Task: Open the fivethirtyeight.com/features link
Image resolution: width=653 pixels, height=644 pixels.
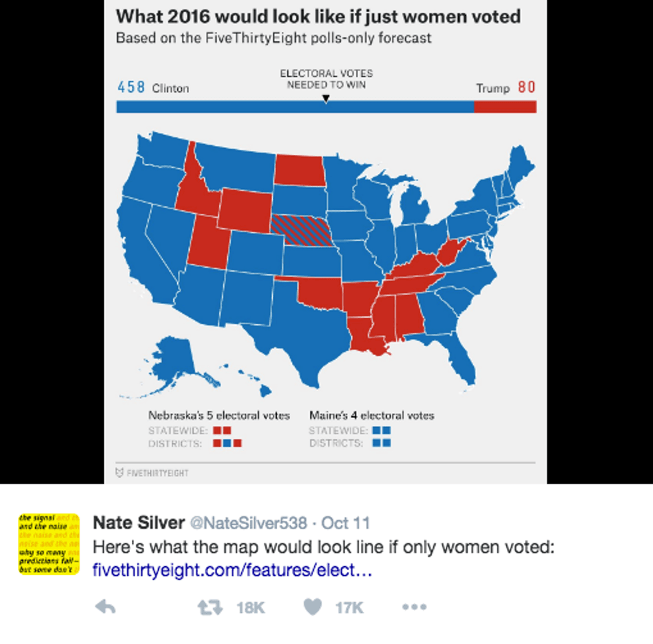Action: pos(232,571)
